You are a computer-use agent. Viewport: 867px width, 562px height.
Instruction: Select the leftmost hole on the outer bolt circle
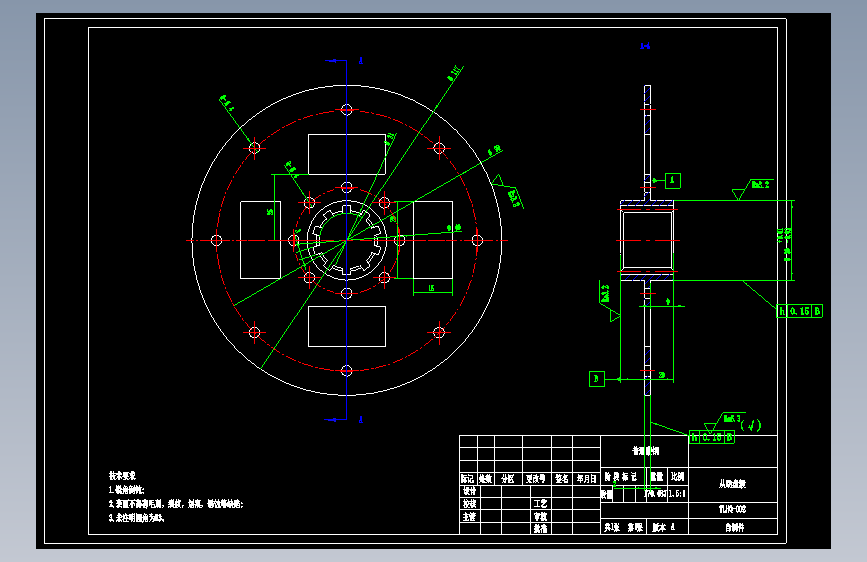(216, 240)
